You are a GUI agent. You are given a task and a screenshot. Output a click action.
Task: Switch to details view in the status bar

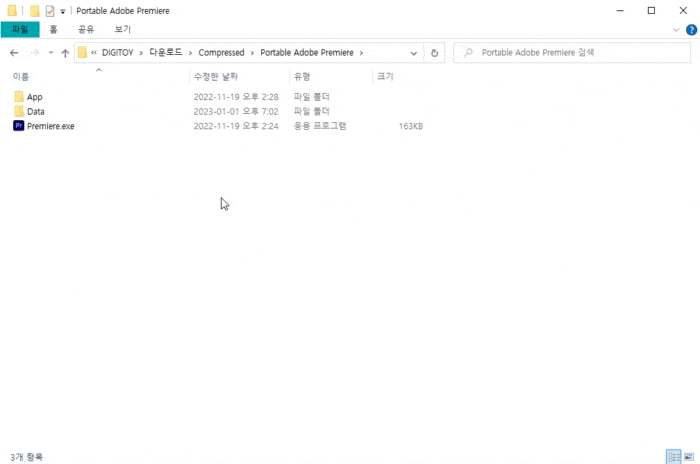tap(674, 457)
